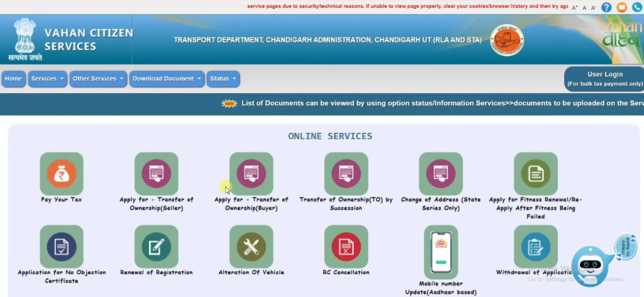Select Transfer of Ownership (Buyer) icon
The image size is (644, 297).
(251, 174)
